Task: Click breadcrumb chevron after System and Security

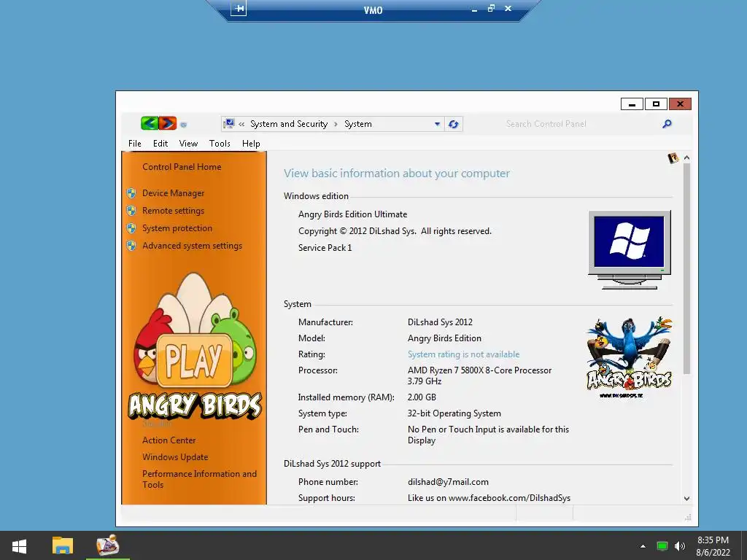Action: [336, 124]
